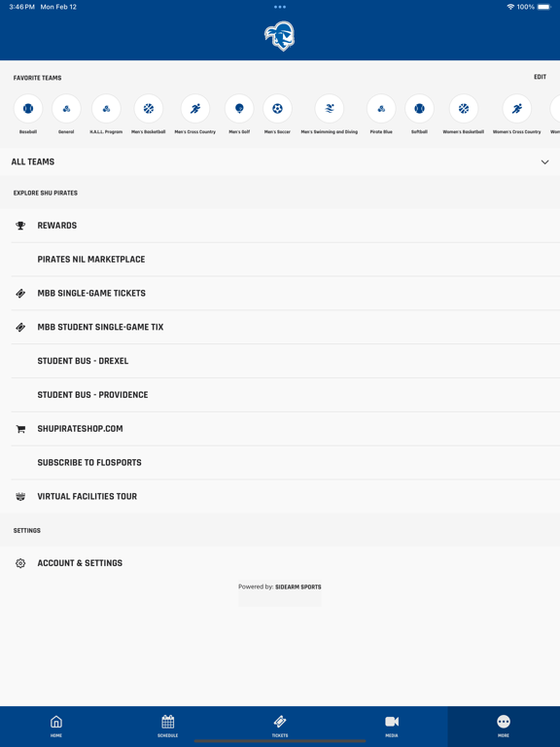Viewport: 560px width, 747px height.
Task: Click the gear icon for Account & Settings
Action: 20,563
